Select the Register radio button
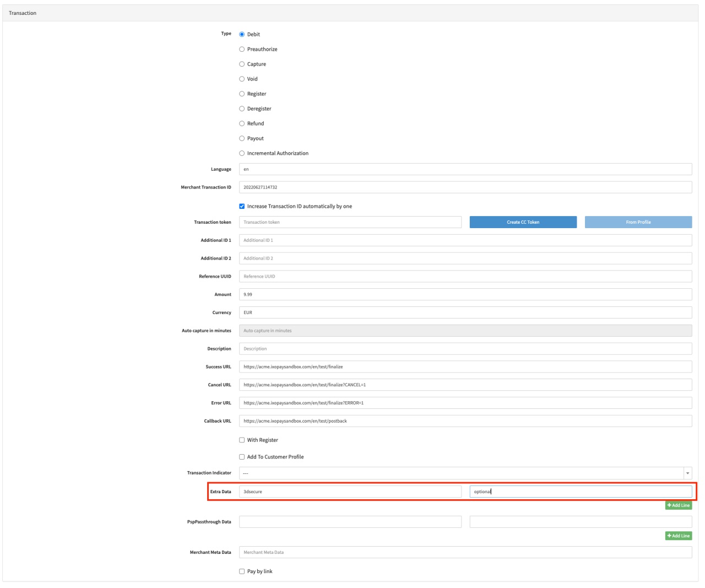Screen dimensions: 705x588 click(242, 94)
